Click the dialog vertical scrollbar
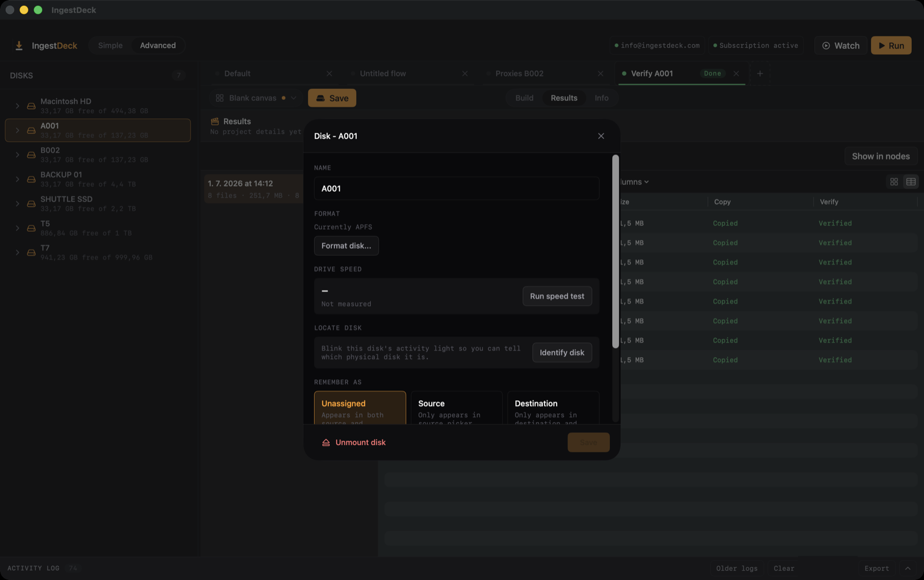This screenshot has height=580, width=924. pyautogui.click(x=616, y=251)
